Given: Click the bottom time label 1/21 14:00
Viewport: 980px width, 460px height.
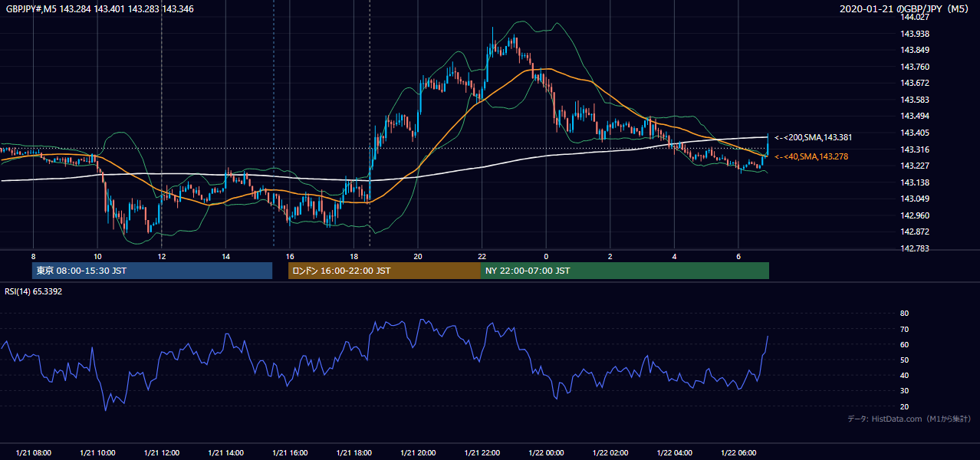Looking at the screenshot, I should [225, 452].
